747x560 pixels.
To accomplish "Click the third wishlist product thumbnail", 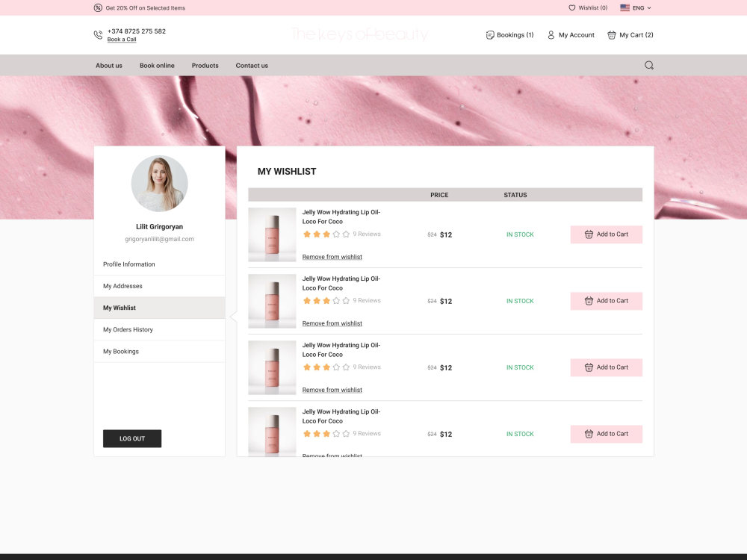I will coord(272,367).
